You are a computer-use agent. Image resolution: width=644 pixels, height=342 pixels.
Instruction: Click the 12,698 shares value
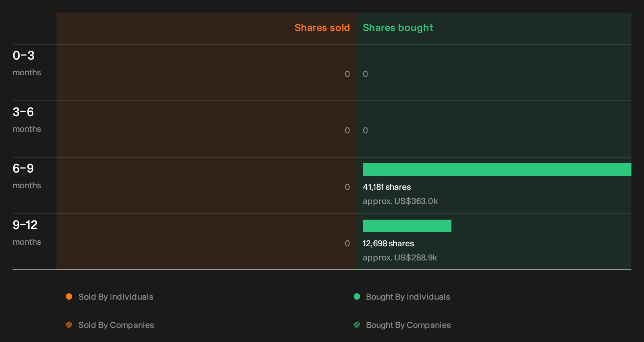[x=388, y=244]
